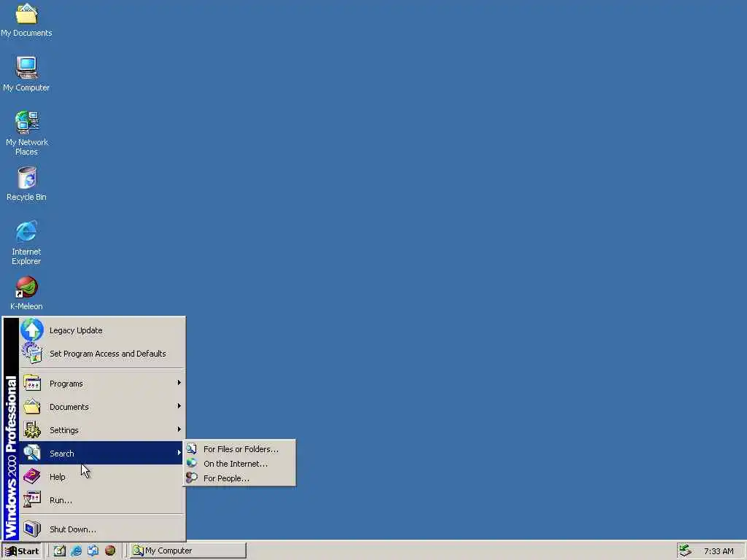Click the Settings gear icon in Start menu

[x=32, y=430]
